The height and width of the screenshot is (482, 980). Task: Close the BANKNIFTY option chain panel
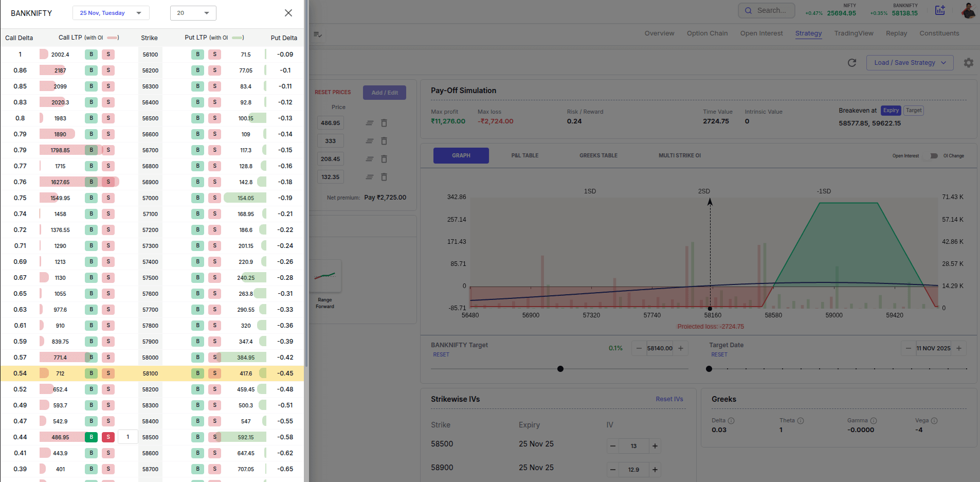tap(288, 13)
